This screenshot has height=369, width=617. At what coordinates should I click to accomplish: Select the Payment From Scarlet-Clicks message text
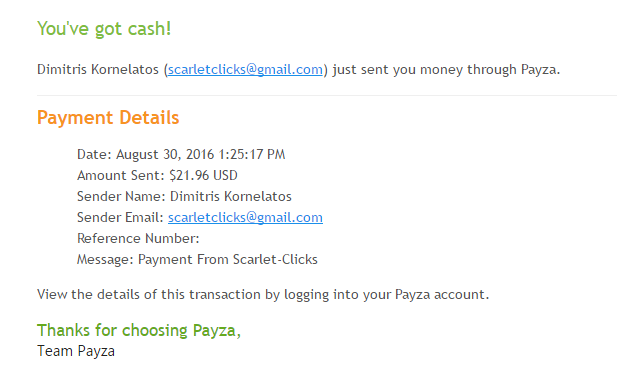tap(228, 260)
